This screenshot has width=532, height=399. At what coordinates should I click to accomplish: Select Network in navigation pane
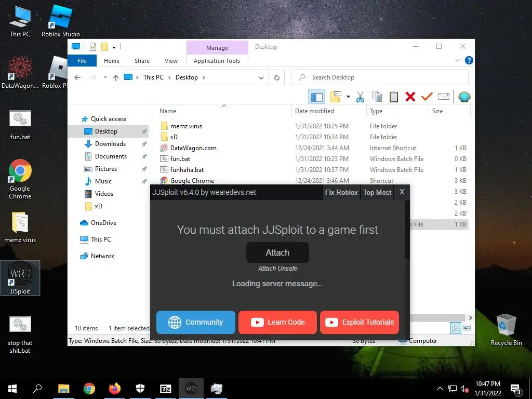pyautogui.click(x=102, y=256)
